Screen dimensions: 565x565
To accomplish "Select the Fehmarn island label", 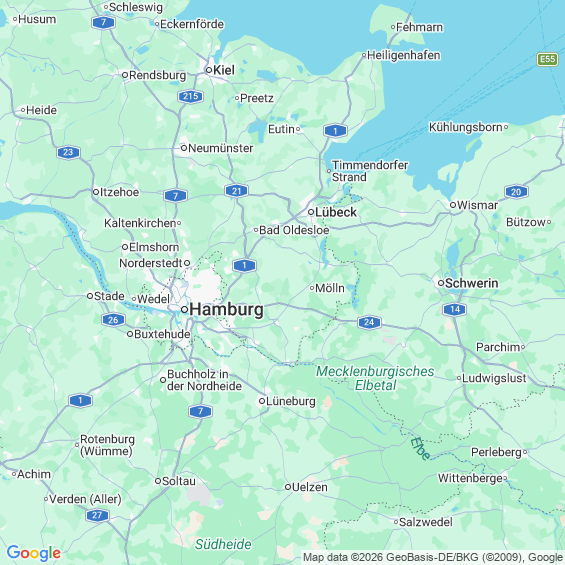I will tap(419, 27).
